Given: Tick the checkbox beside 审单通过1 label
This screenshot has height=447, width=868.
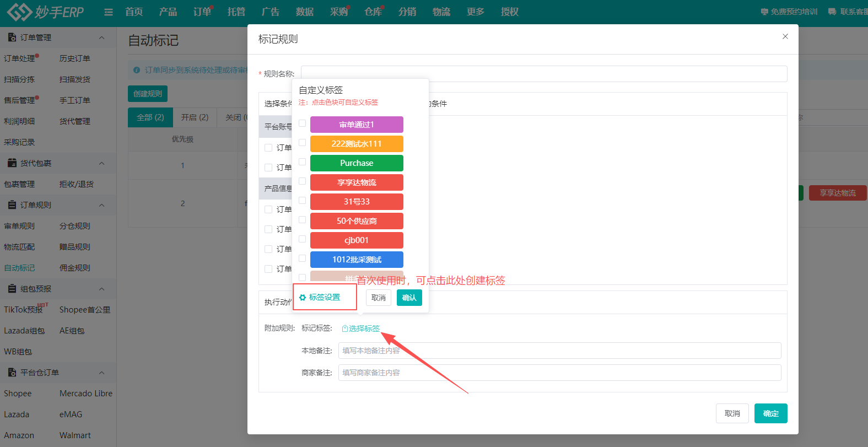Looking at the screenshot, I should pos(302,123).
